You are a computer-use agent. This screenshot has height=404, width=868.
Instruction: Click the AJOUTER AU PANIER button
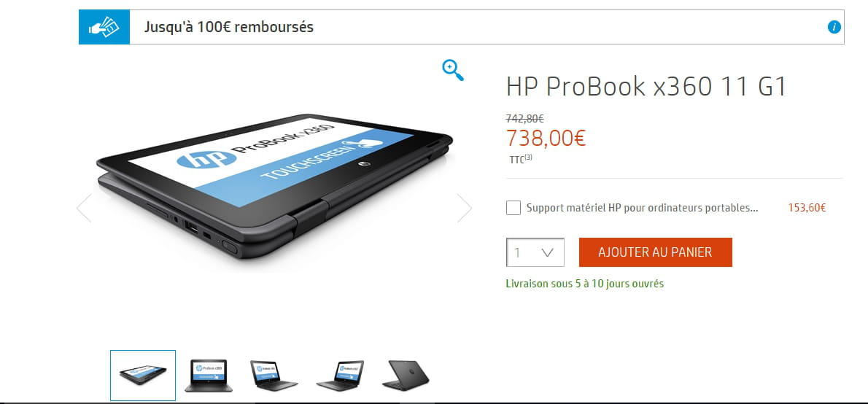[x=656, y=252]
